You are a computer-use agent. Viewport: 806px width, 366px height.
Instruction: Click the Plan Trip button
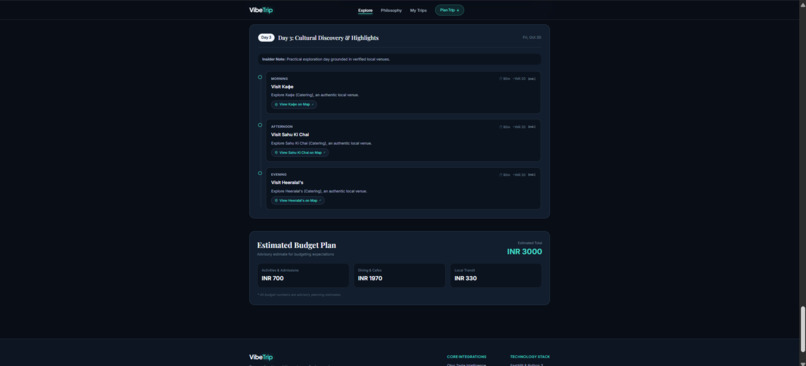(x=449, y=10)
